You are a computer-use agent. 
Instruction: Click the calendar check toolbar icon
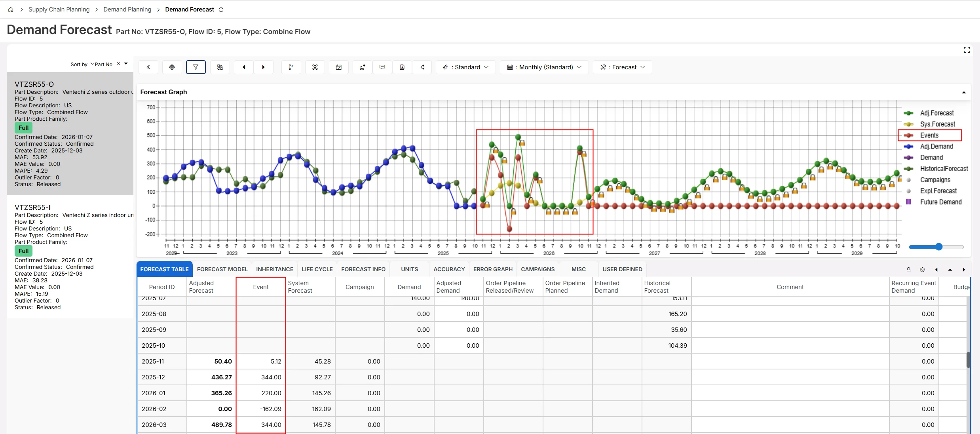click(338, 67)
